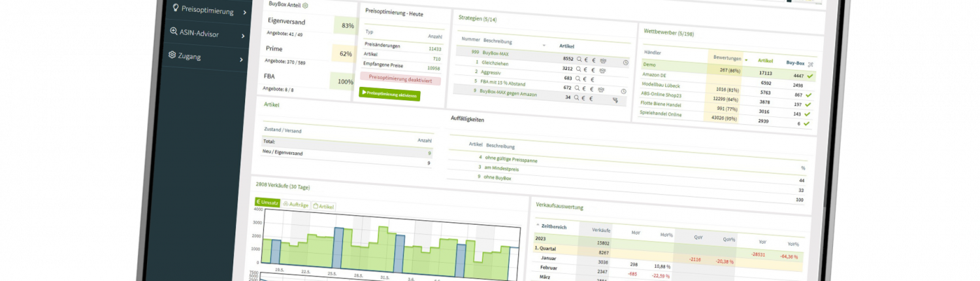980x281 pixels.
Task: Open magnifier search for BuyBox-MAX gegen Amazon
Action: pos(577,97)
